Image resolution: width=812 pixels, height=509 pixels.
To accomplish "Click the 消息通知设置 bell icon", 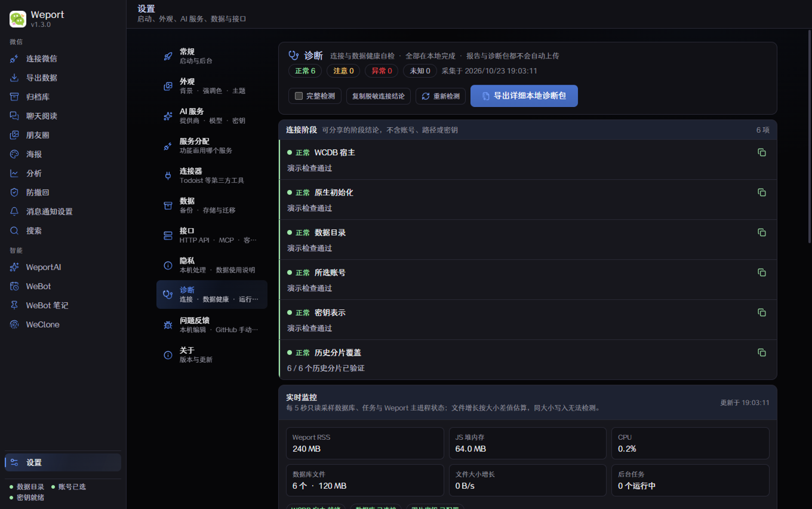I will coord(14,211).
